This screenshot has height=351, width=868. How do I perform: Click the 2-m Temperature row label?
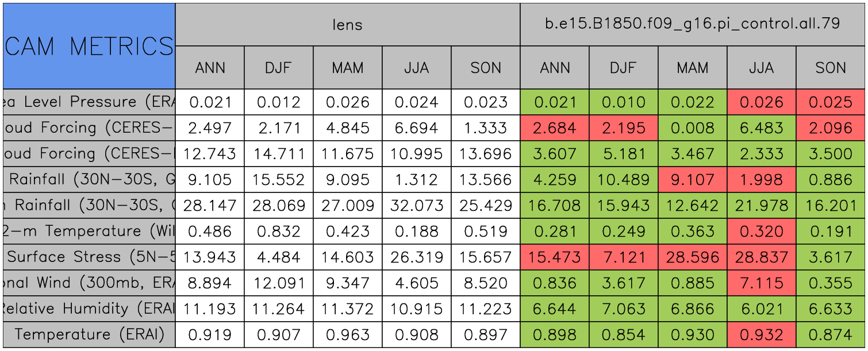click(89, 232)
